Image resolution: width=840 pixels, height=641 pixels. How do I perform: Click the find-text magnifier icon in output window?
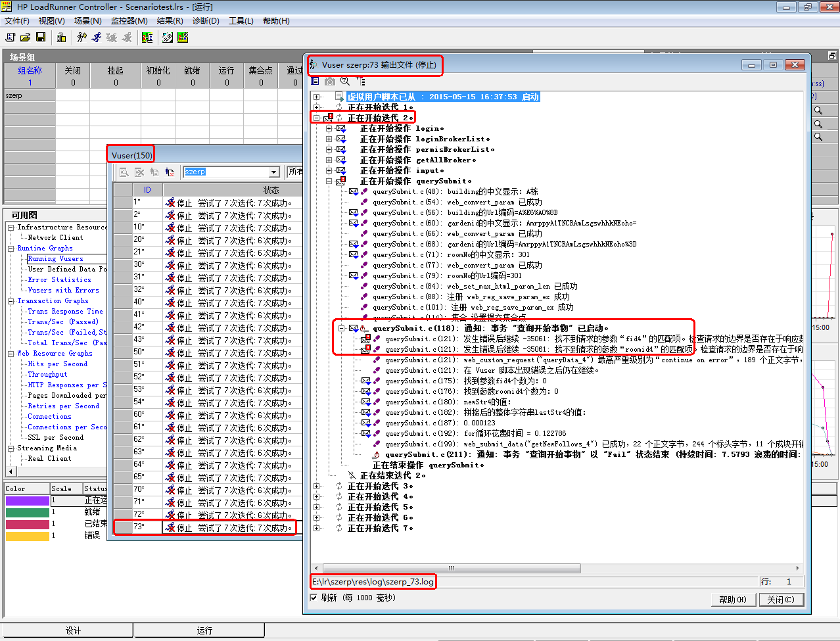(345, 81)
